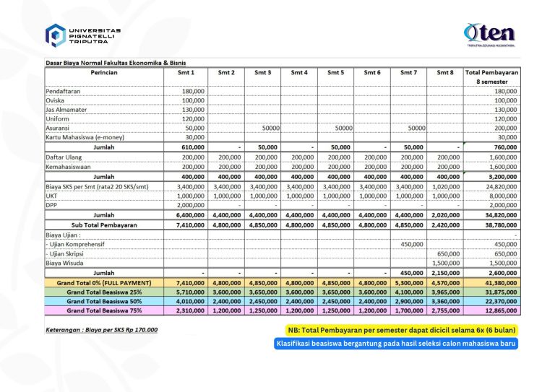The image size is (555, 392).
Task: Select the 'UKT' row label
Action: 52,196
